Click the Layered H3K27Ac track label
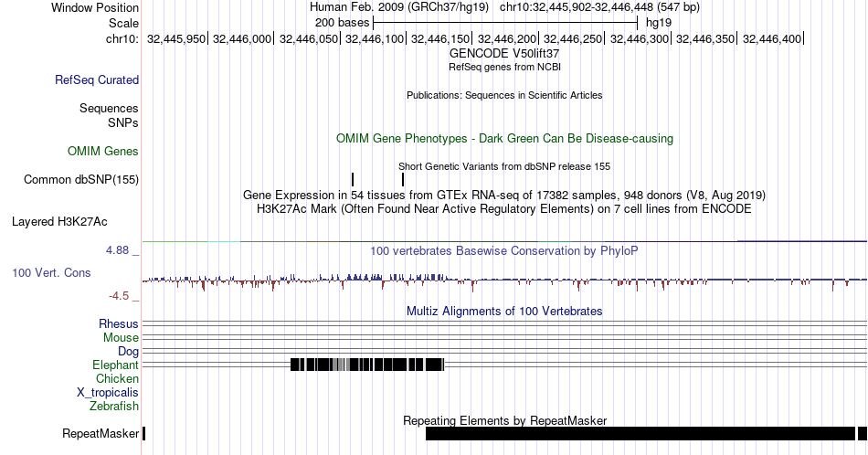Screen dimensions: 868x455 59,221
